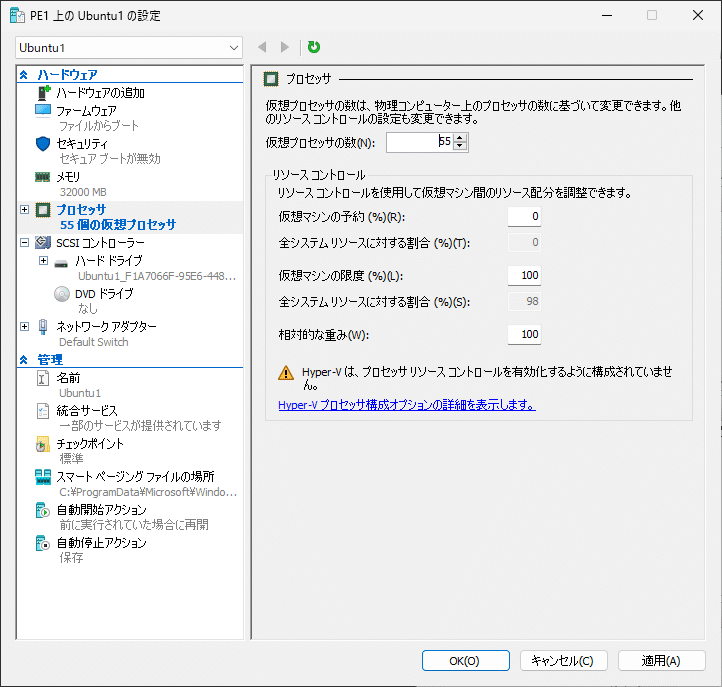Close the settings window

(698, 15)
